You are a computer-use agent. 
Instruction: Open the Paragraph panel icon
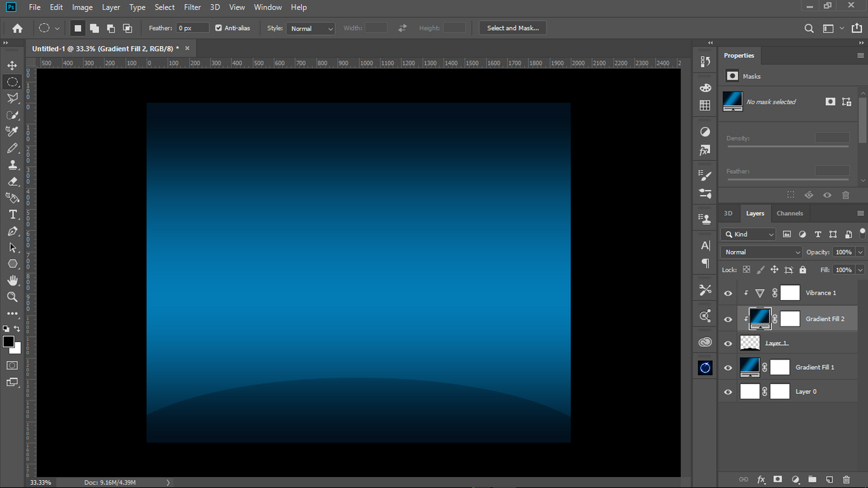click(x=705, y=263)
